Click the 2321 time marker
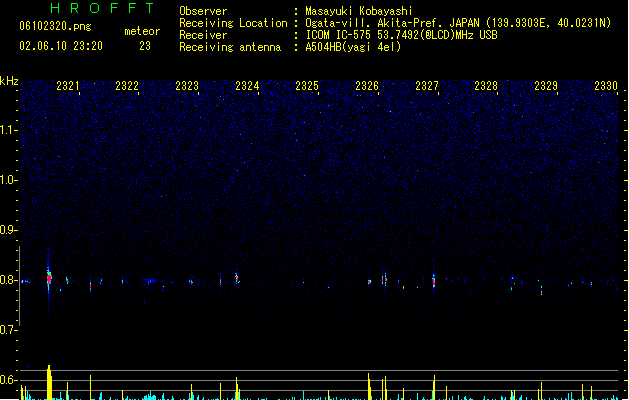Viewport: 629px width, 400px height. pos(68,86)
